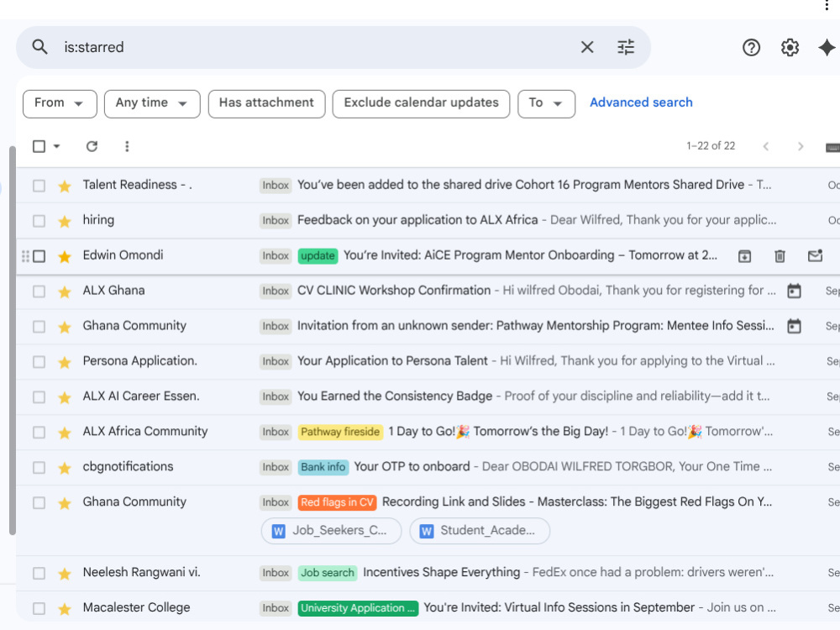The image size is (840, 630).
Task: Select the hiring email checkbox
Action: point(39,221)
